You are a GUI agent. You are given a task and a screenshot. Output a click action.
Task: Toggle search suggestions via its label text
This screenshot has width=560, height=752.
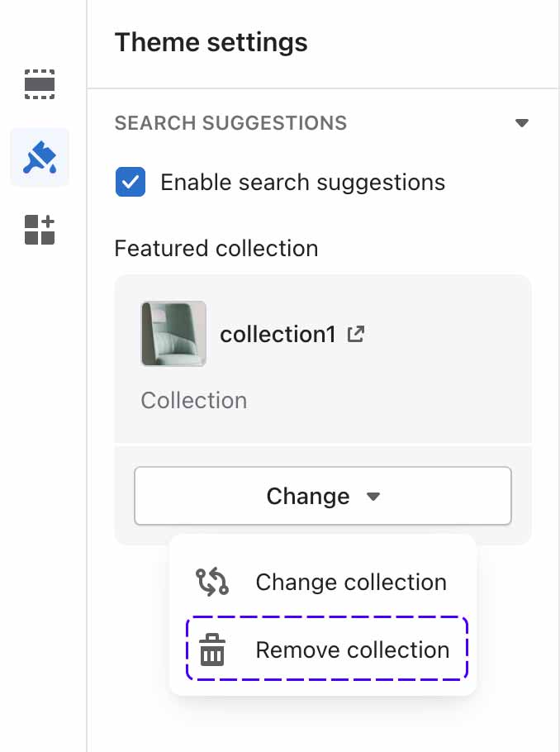click(x=302, y=183)
